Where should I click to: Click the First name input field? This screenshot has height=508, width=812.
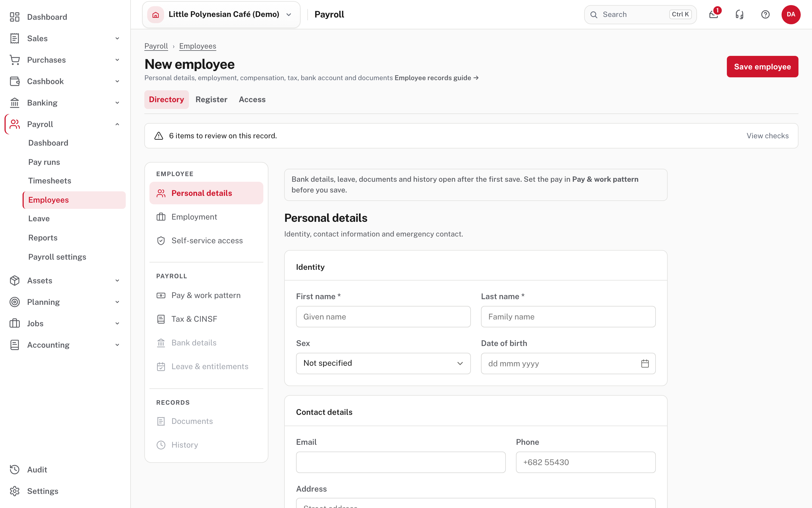click(x=383, y=316)
